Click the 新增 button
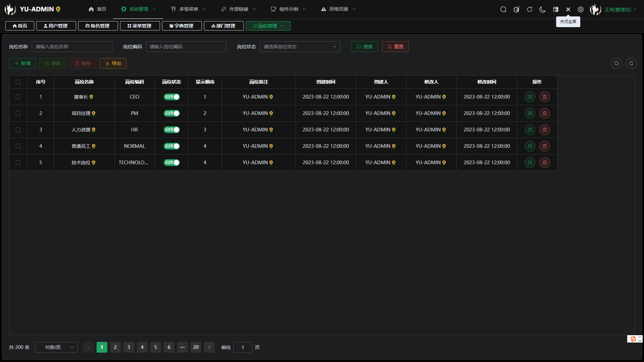Screen dimensions: 644x362 22,63
